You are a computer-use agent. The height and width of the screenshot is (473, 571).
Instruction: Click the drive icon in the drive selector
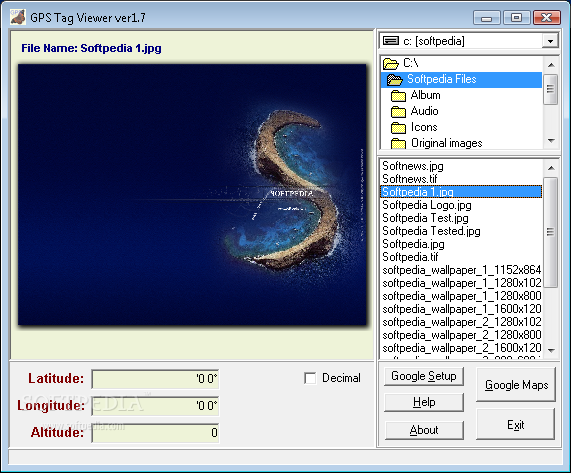(391, 40)
